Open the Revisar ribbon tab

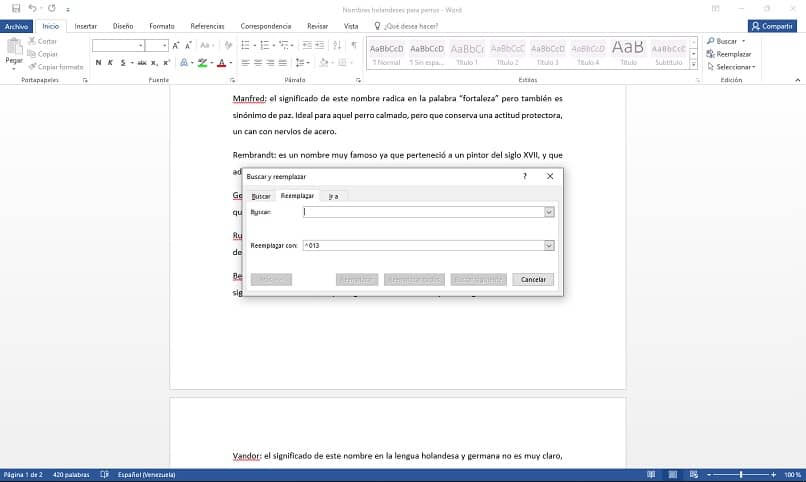[317, 26]
